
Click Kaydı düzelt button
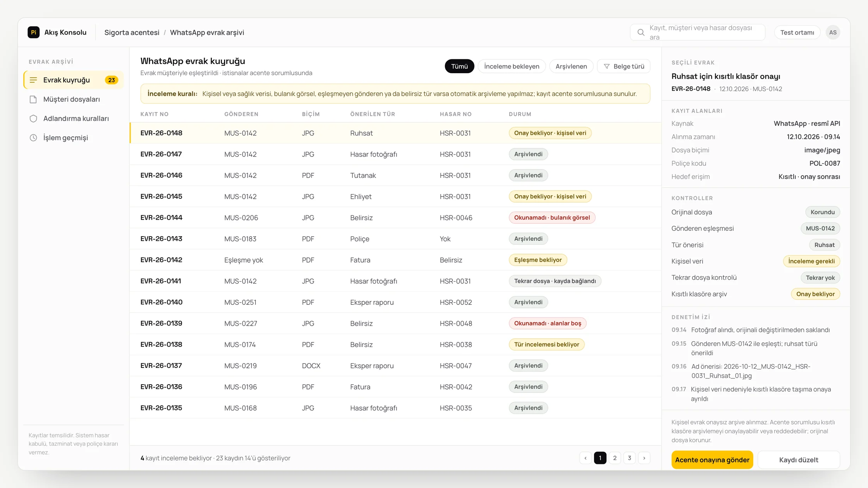(x=799, y=460)
